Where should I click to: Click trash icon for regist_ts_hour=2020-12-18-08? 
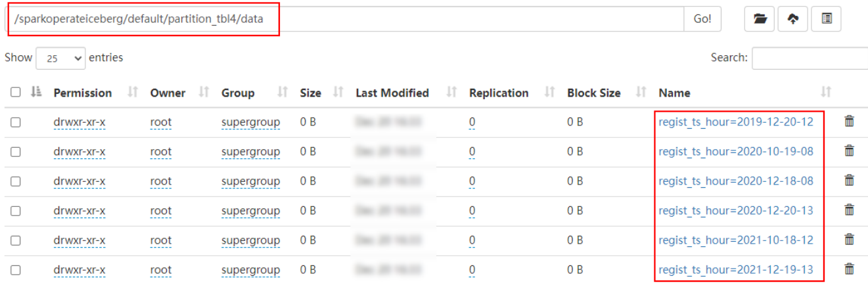849,181
